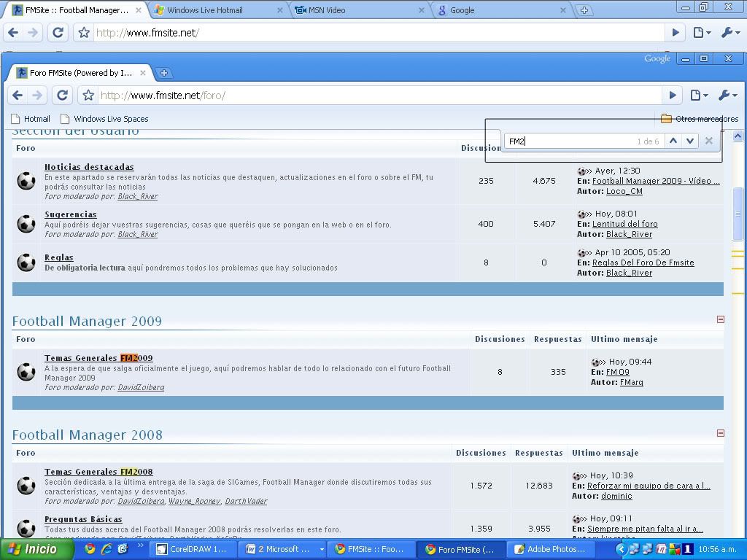Image resolution: width=747 pixels, height=560 pixels.
Task: Open page menu in the rear window
Action: (702, 32)
